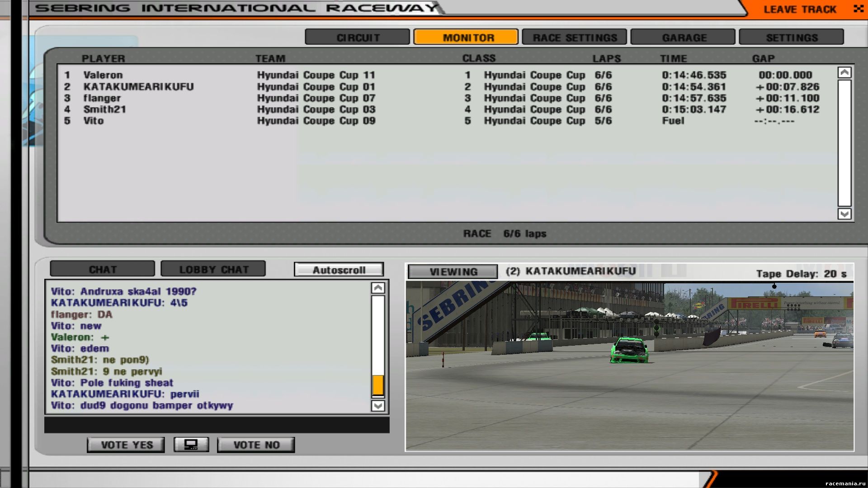Click chat message 'KATAKUMEARIKUFU: pervii'
The image size is (868, 488).
click(x=125, y=394)
